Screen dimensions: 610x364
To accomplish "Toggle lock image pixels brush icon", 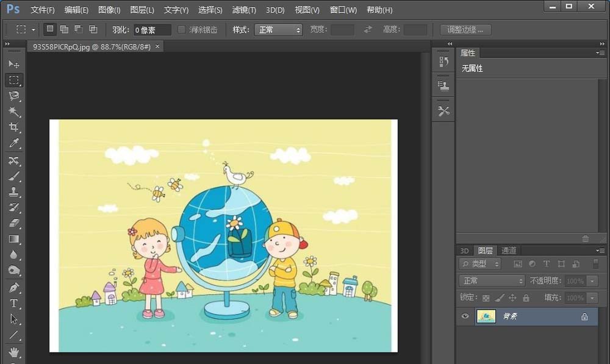I will pos(500,298).
